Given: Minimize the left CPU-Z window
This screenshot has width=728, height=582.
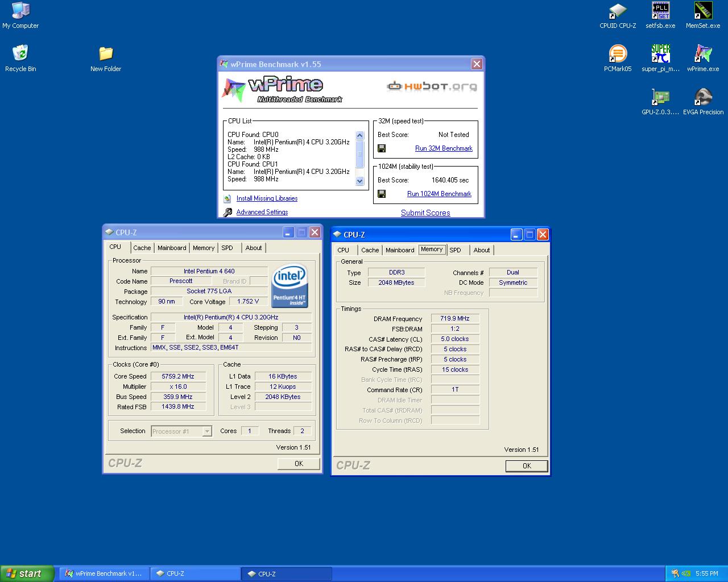Looking at the screenshot, I should [x=288, y=232].
